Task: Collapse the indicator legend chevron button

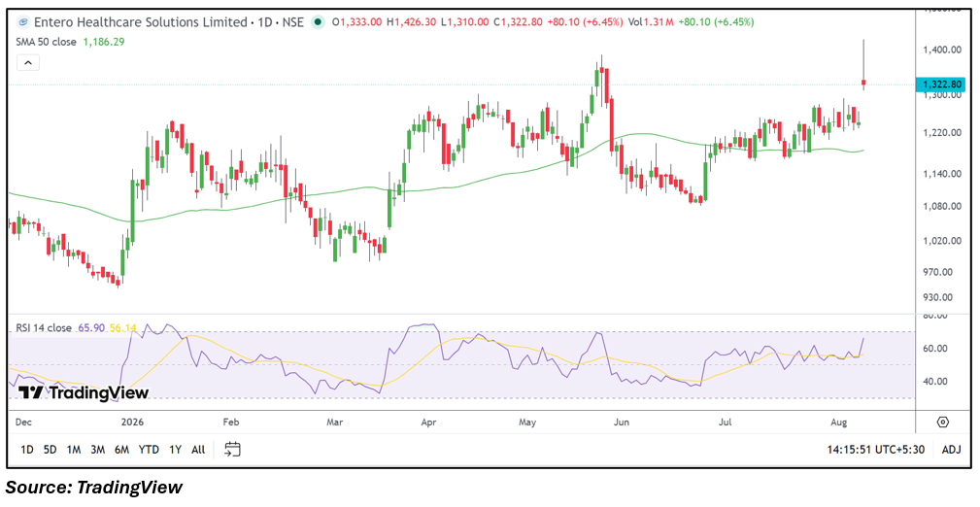Action: tap(29, 62)
